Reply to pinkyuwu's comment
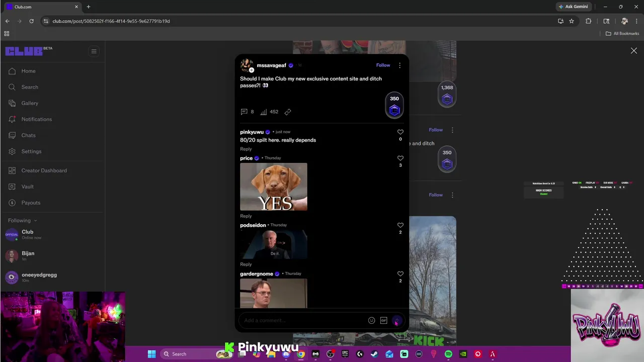Screen dimensions: 644x362 click(246, 149)
